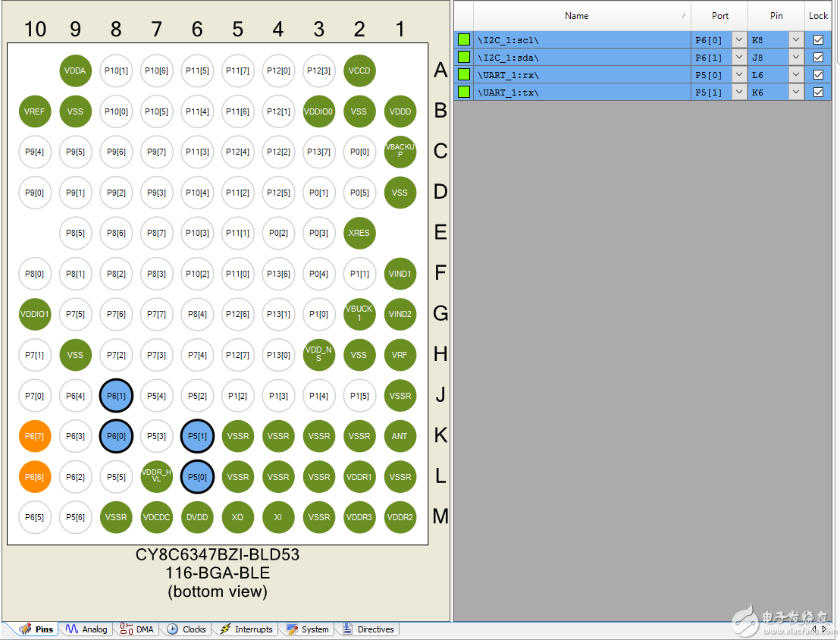The image size is (840, 640).
Task: Click tab strip right scroll arrow
Action: tap(825, 629)
